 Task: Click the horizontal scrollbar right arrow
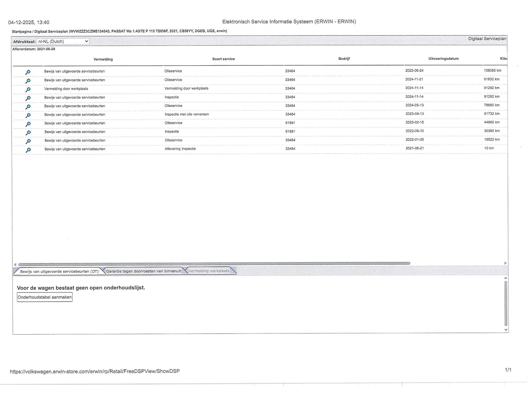click(505, 263)
